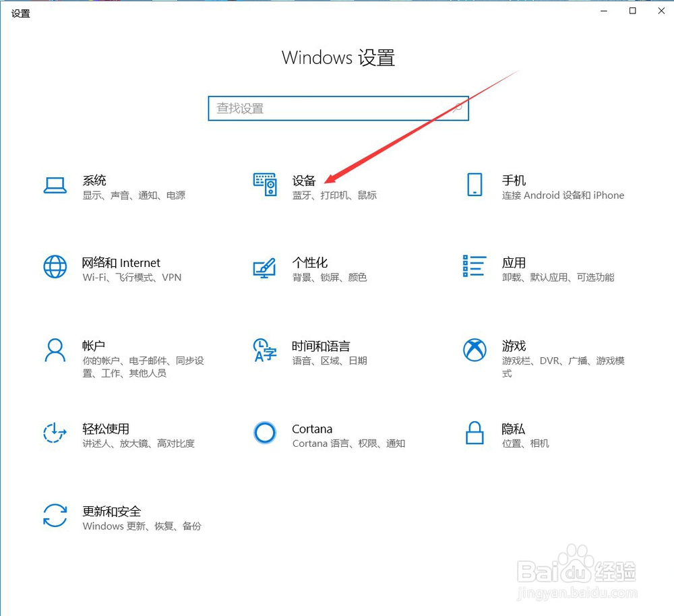
Task: Click the text 背景、锁屏、颜色
Action: click(x=330, y=277)
